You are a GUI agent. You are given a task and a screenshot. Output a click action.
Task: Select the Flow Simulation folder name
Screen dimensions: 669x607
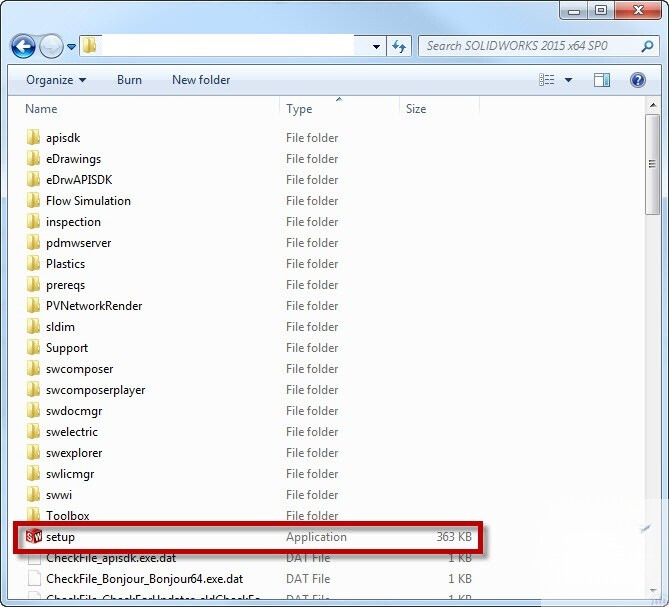(88, 200)
